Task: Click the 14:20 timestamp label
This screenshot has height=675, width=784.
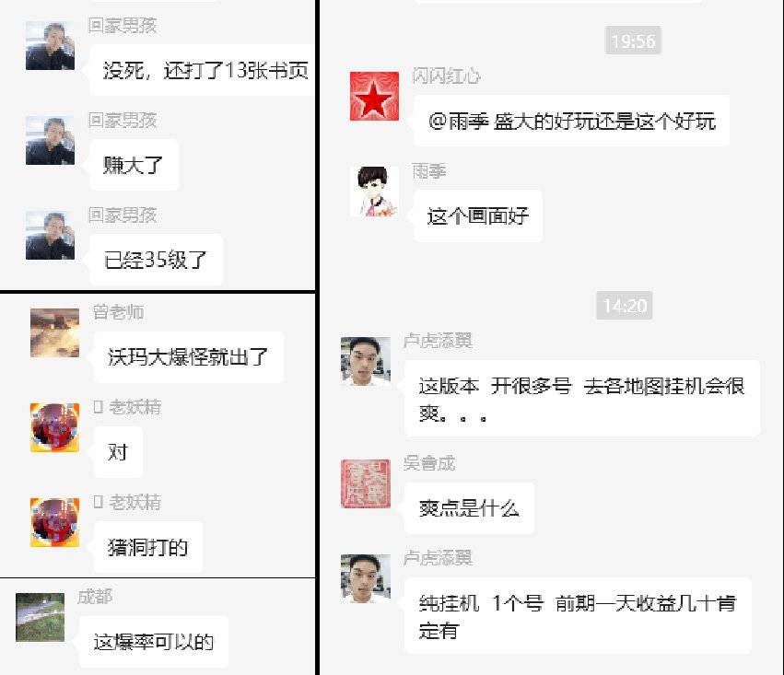Action: coord(625,306)
